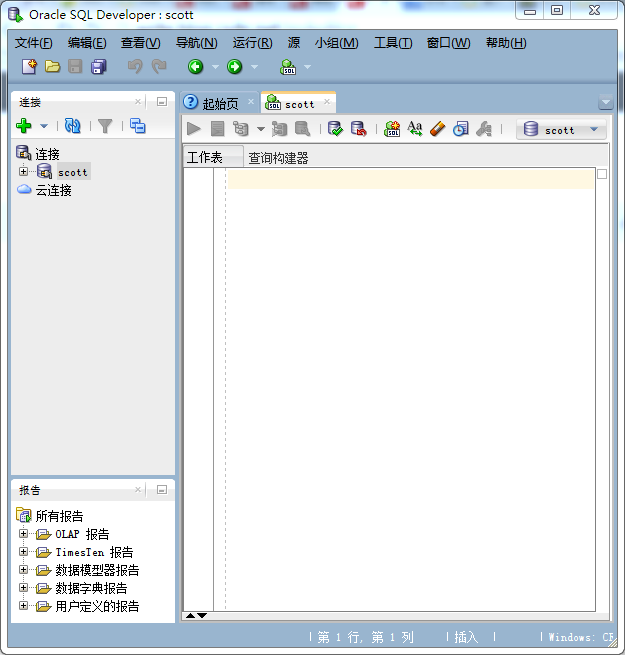The width and height of the screenshot is (625, 655).
Task: Minimize the 报告 panel
Action: (162, 490)
